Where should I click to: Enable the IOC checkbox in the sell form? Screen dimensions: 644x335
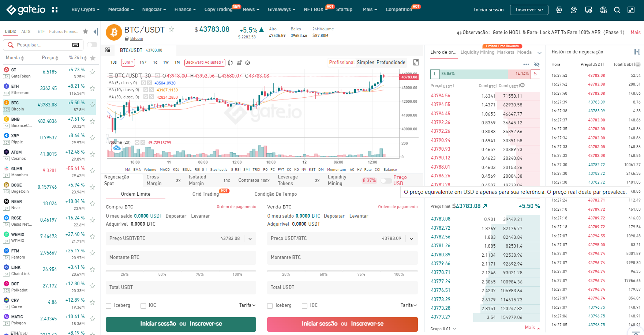pyautogui.click(x=304, y=306)
